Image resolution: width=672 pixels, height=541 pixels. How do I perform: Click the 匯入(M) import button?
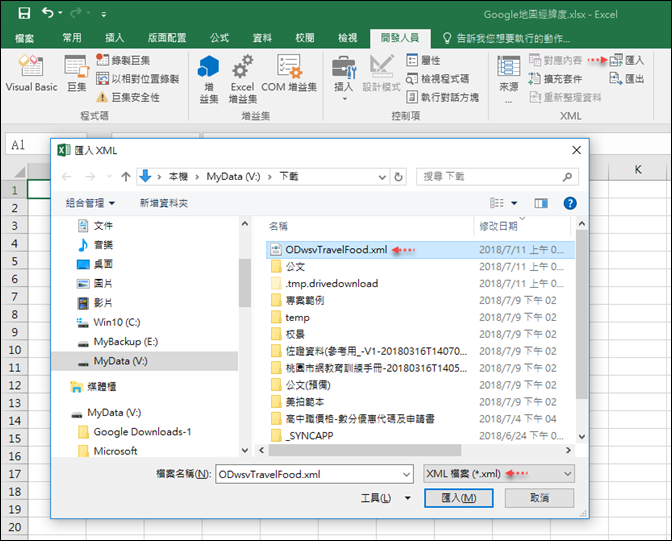coord(459,498)
